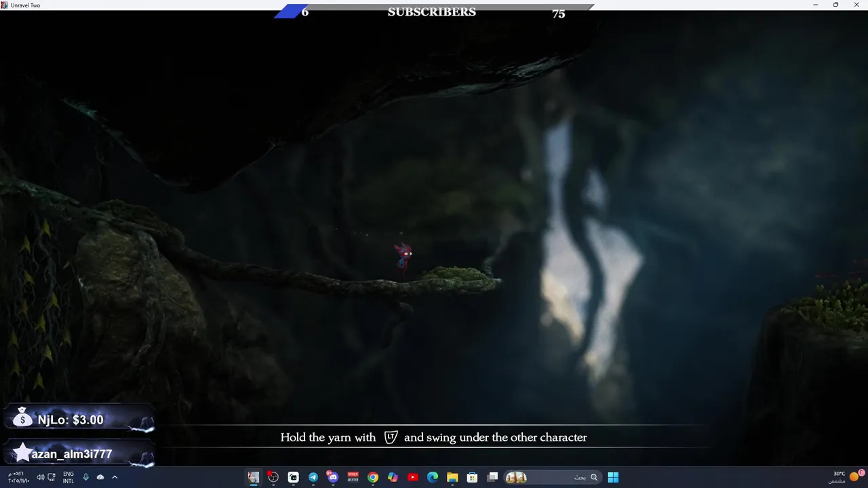Minimize the Unravel Two window

pyautogui.click(x=816, y=5)
